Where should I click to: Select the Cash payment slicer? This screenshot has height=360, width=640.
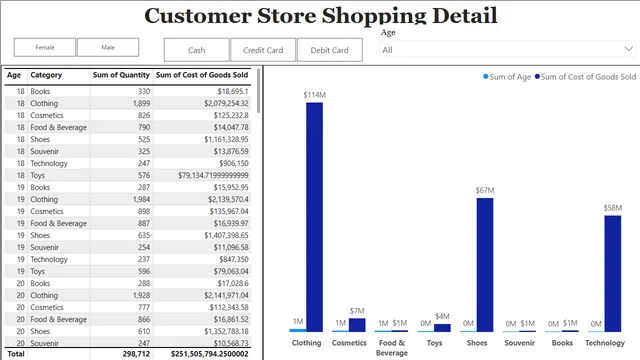tap(196, 50)
